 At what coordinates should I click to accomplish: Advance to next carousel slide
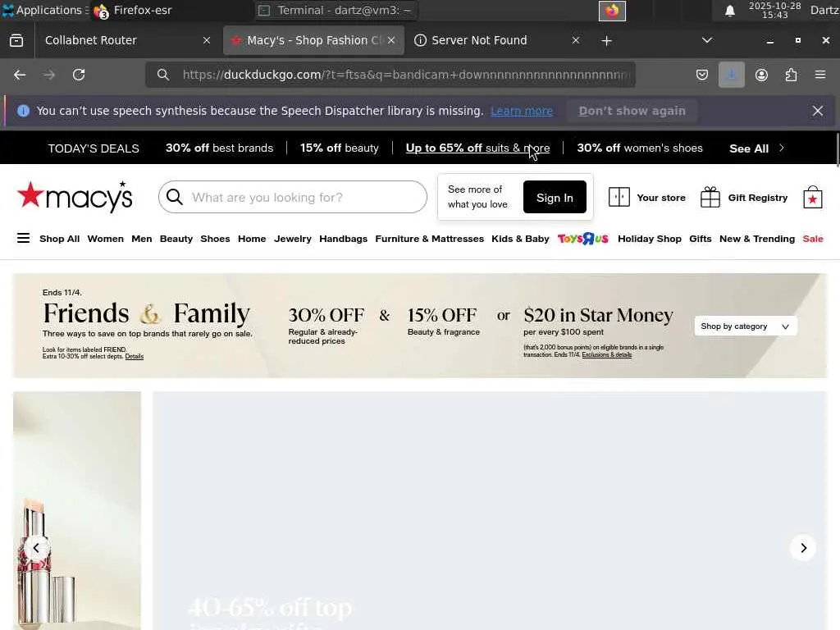click(803, 548)
